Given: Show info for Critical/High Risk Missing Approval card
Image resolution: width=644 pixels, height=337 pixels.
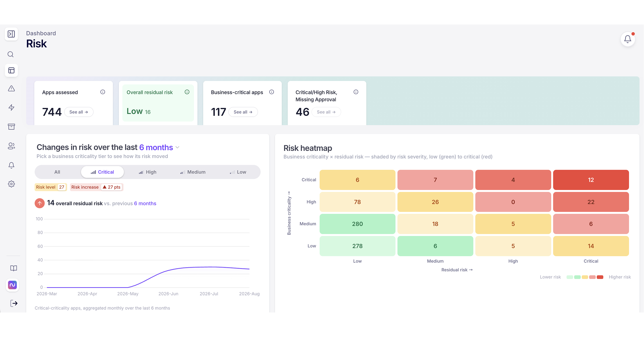Looking at the screenshot, I should click(356, 92).
